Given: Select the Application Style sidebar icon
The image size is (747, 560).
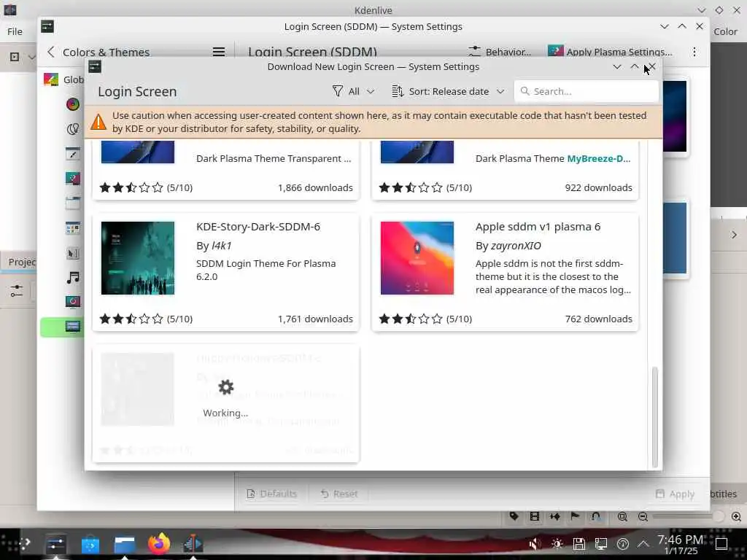Looking at the screenshot, I should pos(72,153).
